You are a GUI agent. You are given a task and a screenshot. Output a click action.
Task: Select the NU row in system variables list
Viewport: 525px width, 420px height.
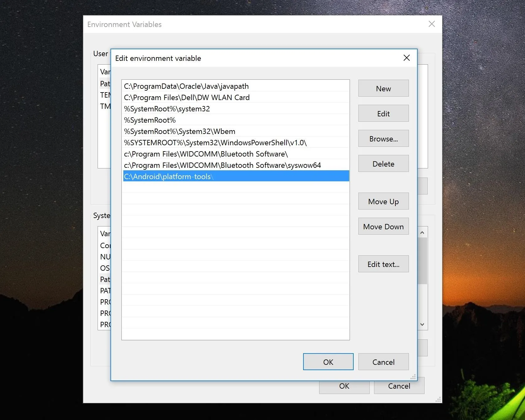(x=105, y=257)
